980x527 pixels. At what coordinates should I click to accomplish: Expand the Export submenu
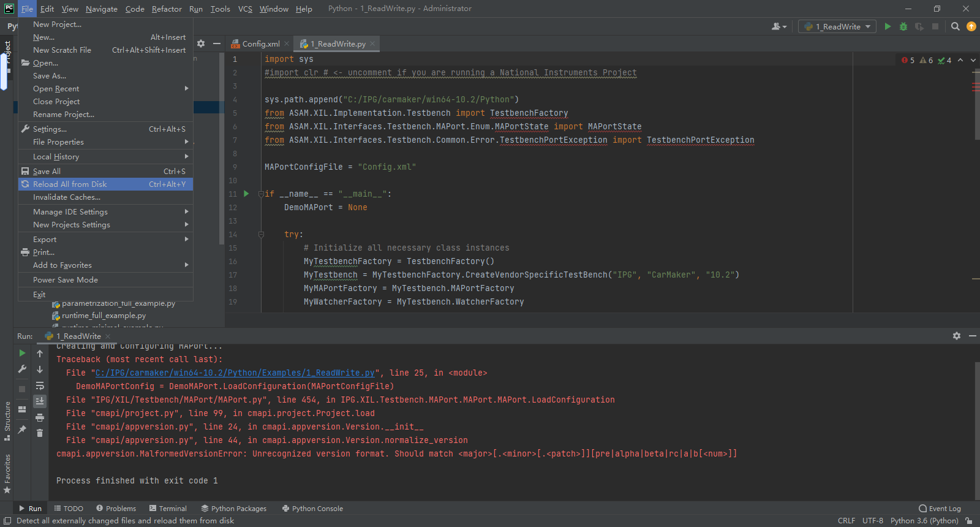point(105,240)
